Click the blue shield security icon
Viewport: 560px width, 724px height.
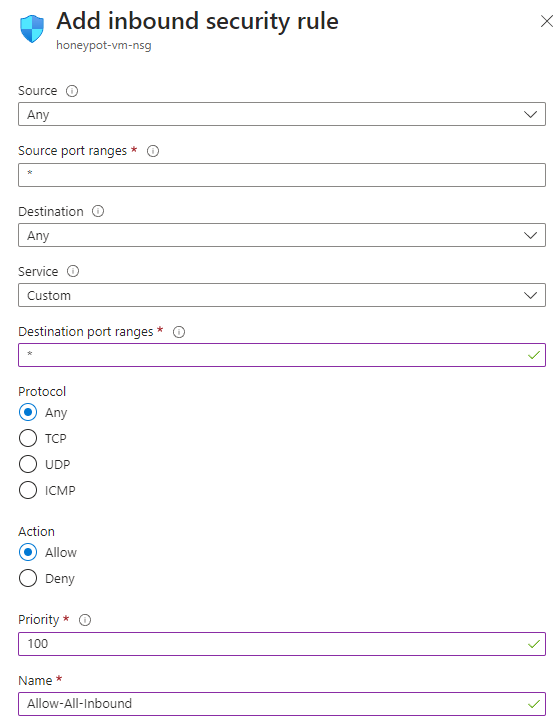(x=32, y=29)
